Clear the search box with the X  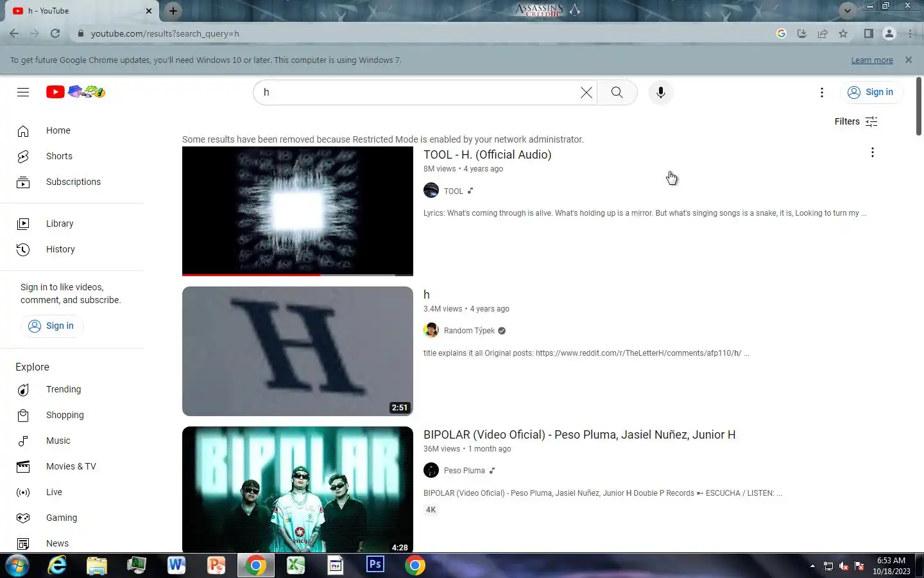(x=586, y=92)
